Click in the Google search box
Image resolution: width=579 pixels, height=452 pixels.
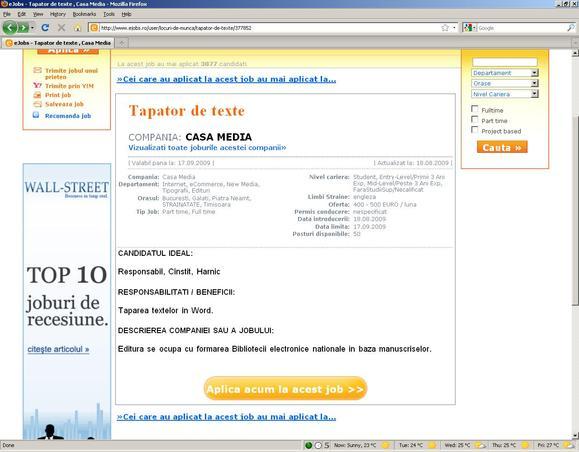521,28
